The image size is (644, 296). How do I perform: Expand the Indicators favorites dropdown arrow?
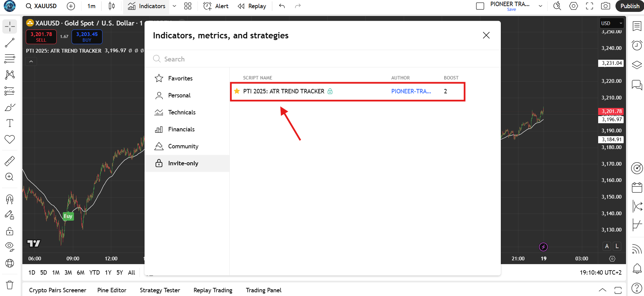point(174,6)
